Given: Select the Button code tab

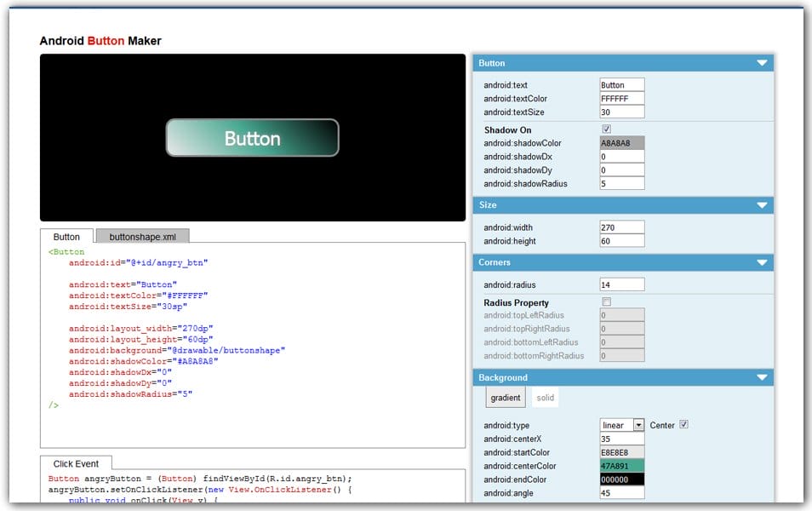Looking at the screenshot, I should (67, 236).
